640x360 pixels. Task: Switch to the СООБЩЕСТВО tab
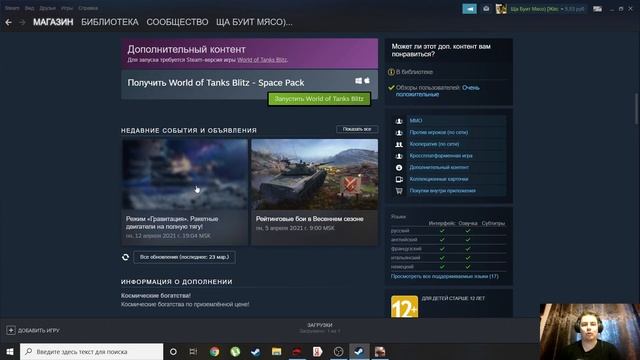point(177,22)
